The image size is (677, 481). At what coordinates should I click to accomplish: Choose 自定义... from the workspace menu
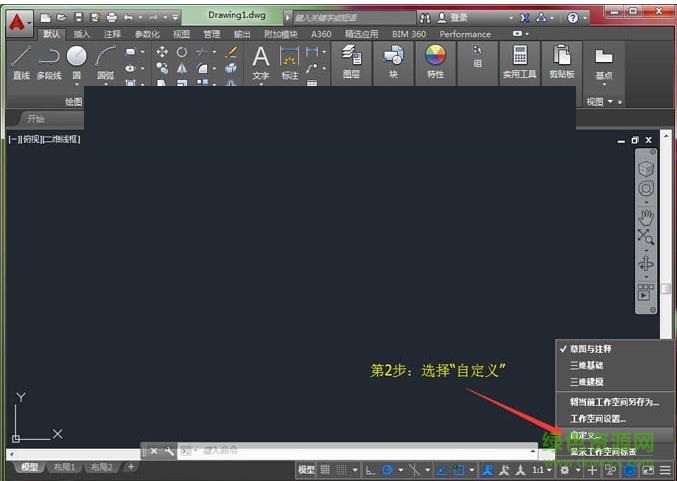tap(586, 436)
